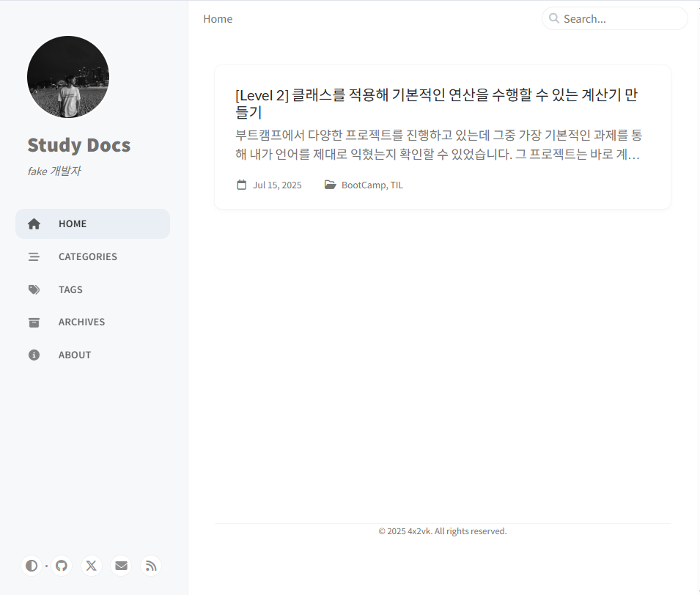Click the X social media icon

click(91, 566)
